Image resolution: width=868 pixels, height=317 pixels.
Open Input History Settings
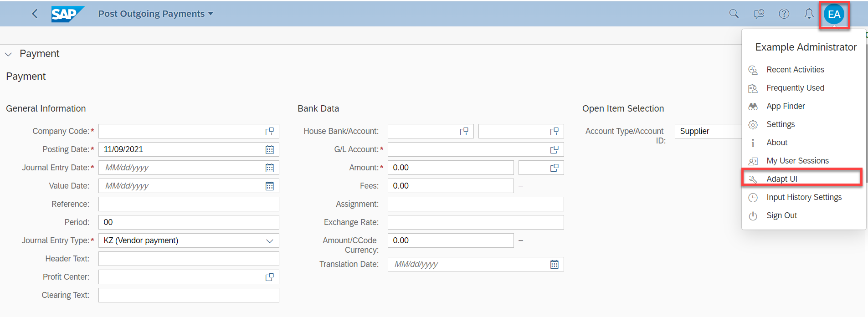point(804,197)
